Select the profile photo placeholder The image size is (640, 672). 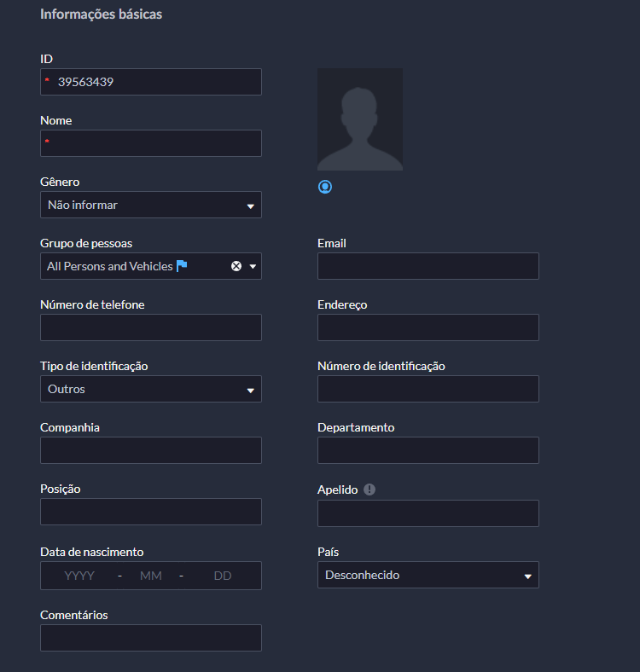pyautogui.click(x=359, y=119)
